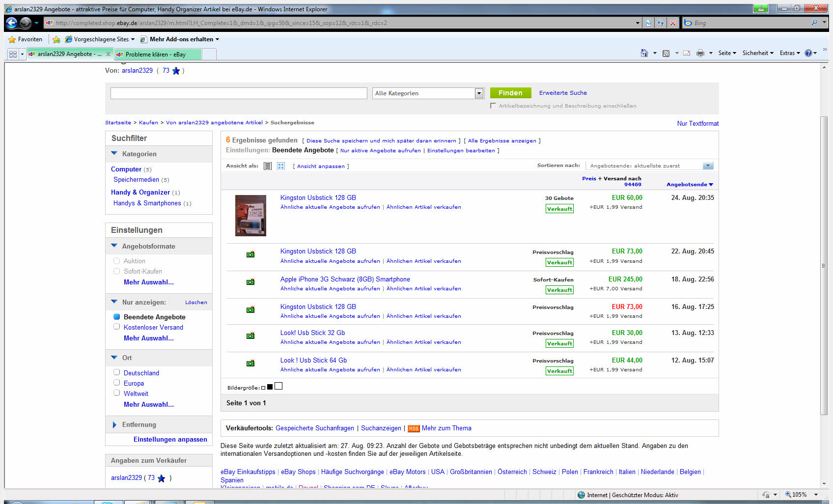Open the Extras menu
This screenshot has height=504, width=833.
tap(790, 53)
